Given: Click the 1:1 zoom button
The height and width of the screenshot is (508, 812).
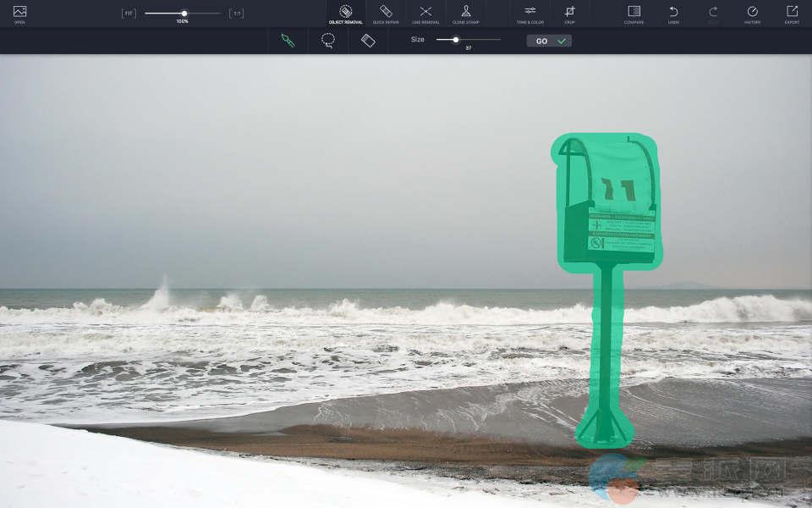Looking at the screenshot, I should [236, 13].
